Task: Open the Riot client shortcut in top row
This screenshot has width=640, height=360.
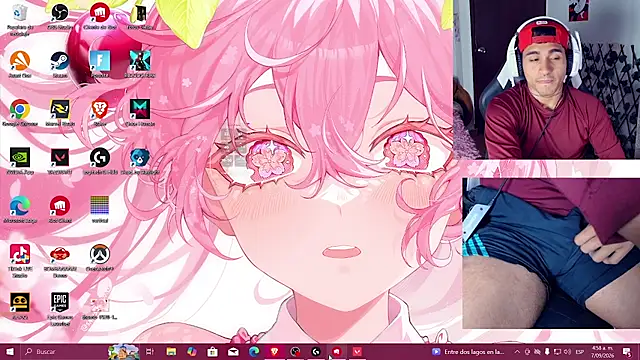Action: pyautogui.click(x=100, y=16)
